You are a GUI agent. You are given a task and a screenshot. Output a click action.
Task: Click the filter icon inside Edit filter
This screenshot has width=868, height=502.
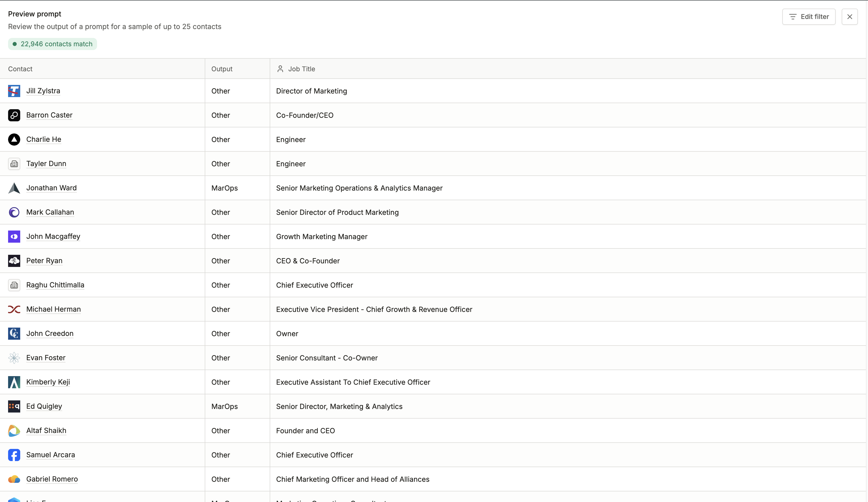point(793,16)
